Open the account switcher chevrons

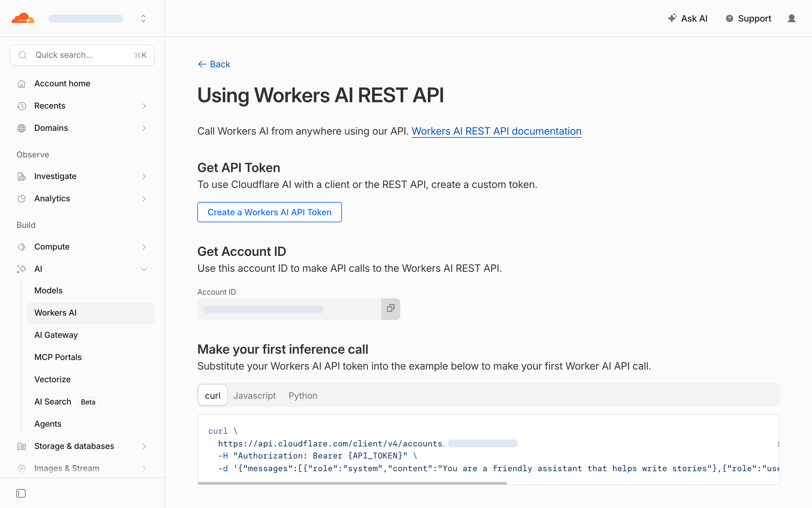point(143,18)
